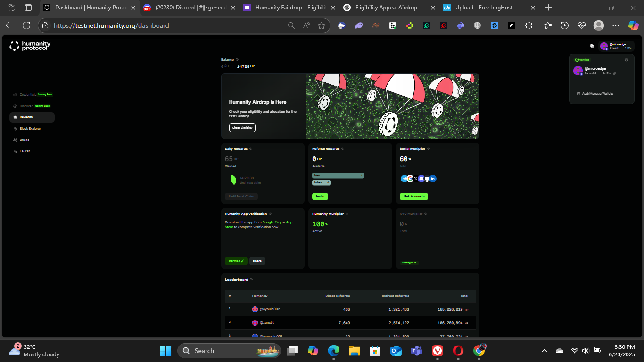Open File Explorer from taskbar
Viewport: 644px width, 362px height.
point(354,351)
